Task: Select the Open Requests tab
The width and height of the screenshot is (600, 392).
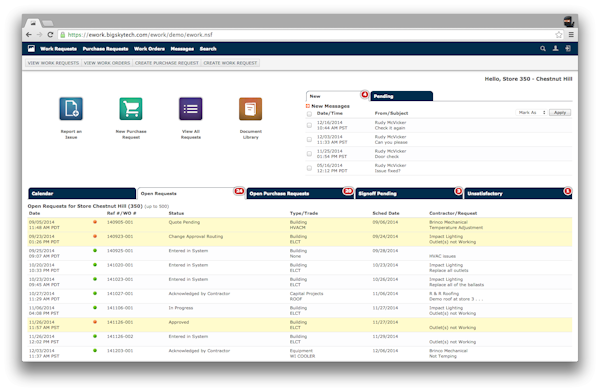Action: pos(191,193)
